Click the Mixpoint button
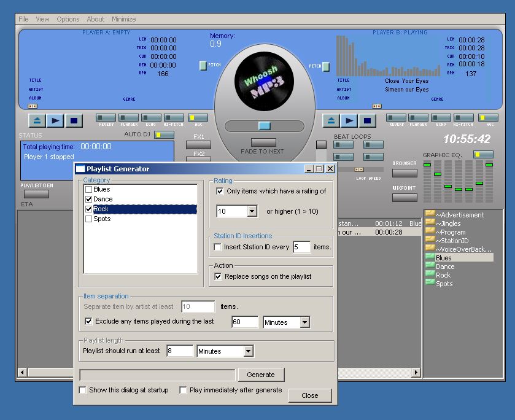 (x=405, y=198)
